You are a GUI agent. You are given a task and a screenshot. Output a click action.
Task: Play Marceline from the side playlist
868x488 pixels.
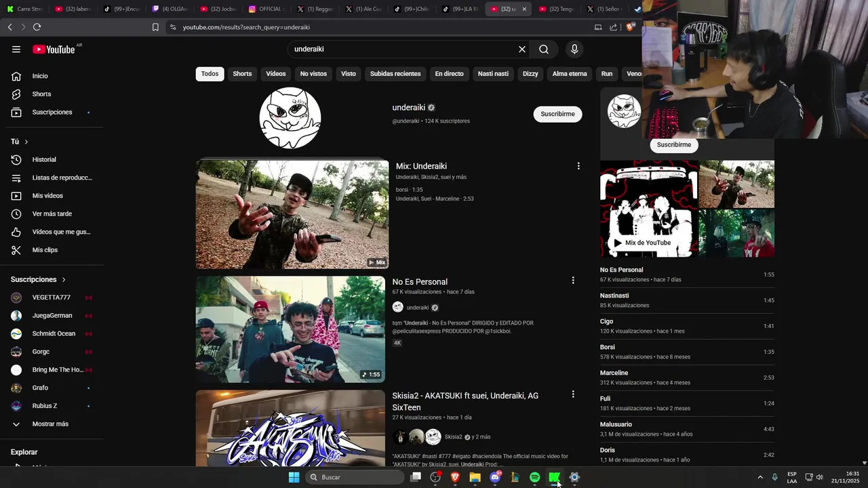[687, 378]
